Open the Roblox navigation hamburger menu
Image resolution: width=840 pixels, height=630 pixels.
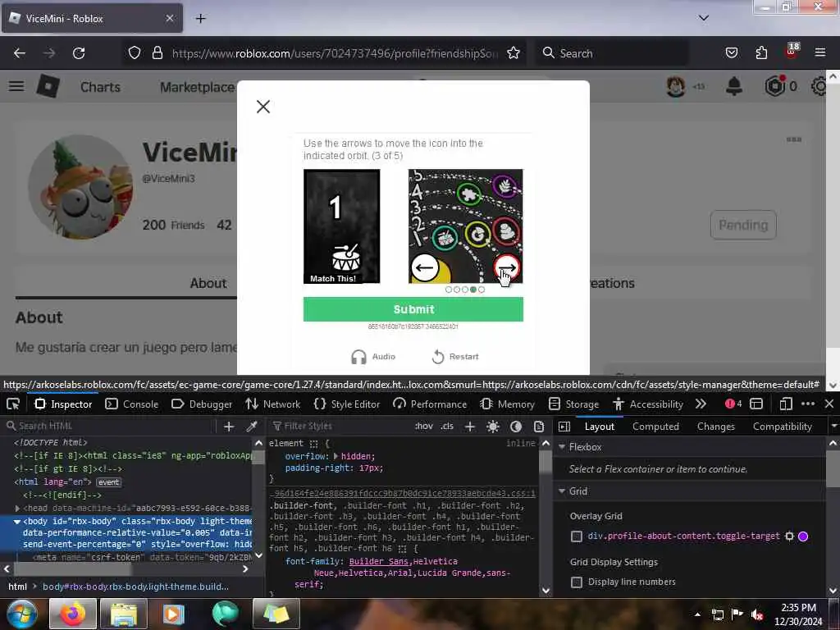coord(16,86)
